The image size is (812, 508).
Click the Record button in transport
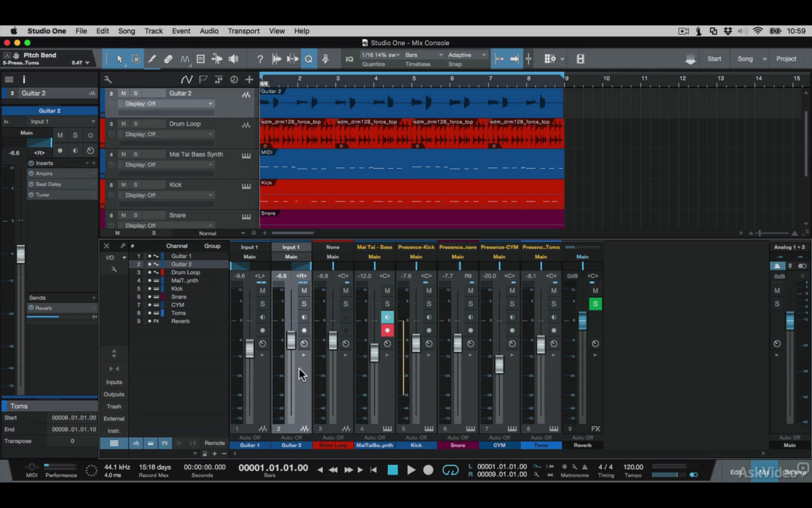428,470
